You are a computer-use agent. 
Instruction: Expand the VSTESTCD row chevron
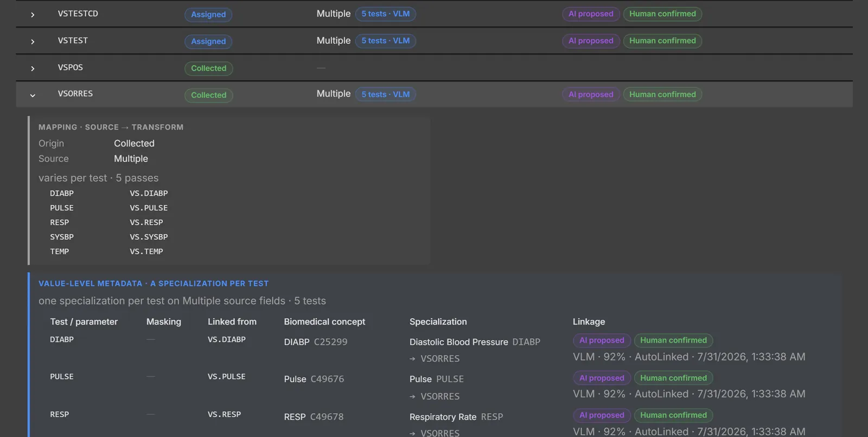(33, 15)
